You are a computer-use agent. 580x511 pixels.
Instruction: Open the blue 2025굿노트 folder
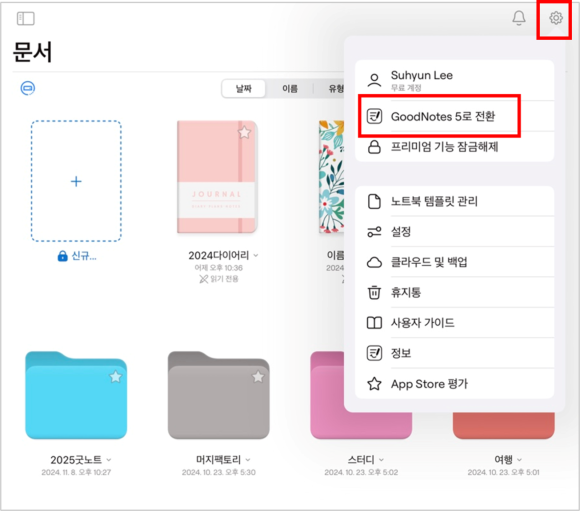76,395
